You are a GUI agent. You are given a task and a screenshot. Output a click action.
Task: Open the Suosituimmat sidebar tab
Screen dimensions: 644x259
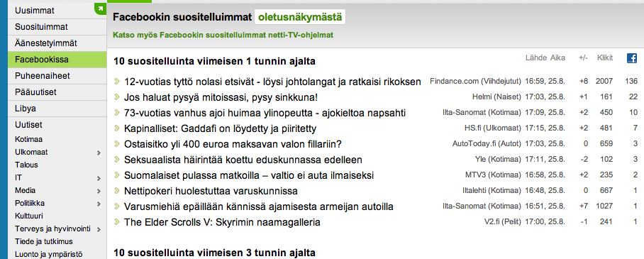click(x=57, y=27)
